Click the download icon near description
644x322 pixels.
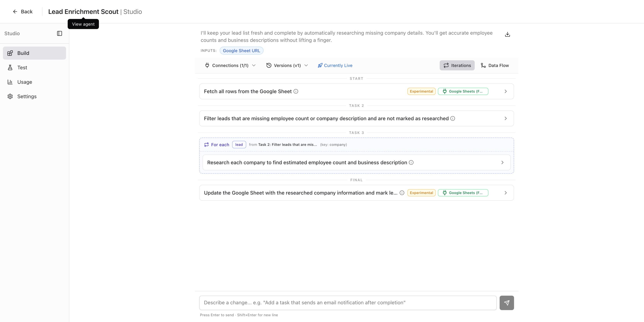[x=507, y=34]
